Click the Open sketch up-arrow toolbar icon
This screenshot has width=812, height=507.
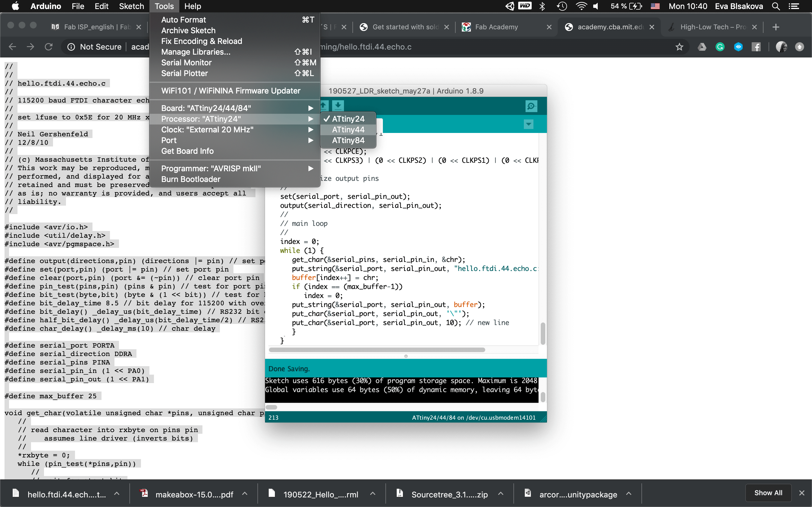324,106
